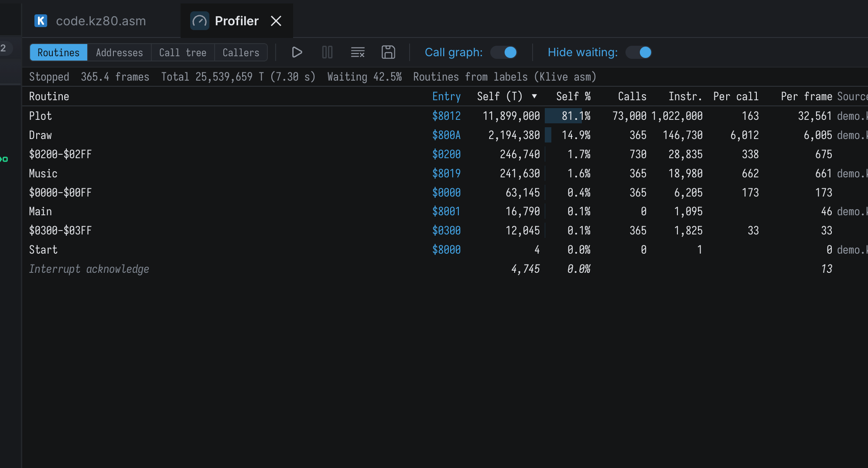
Task: Open entry address $8019 for Music
Action: pos(446,173)
